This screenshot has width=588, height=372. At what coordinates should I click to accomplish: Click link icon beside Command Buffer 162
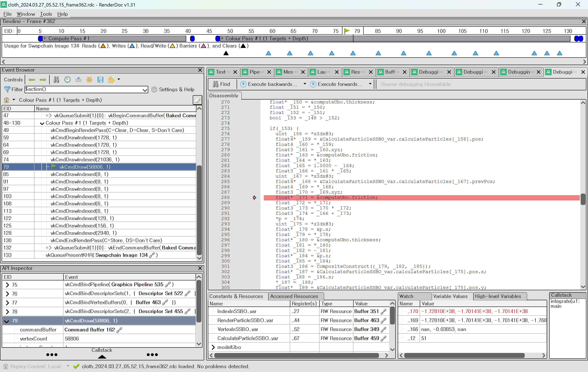pos(119,330)
